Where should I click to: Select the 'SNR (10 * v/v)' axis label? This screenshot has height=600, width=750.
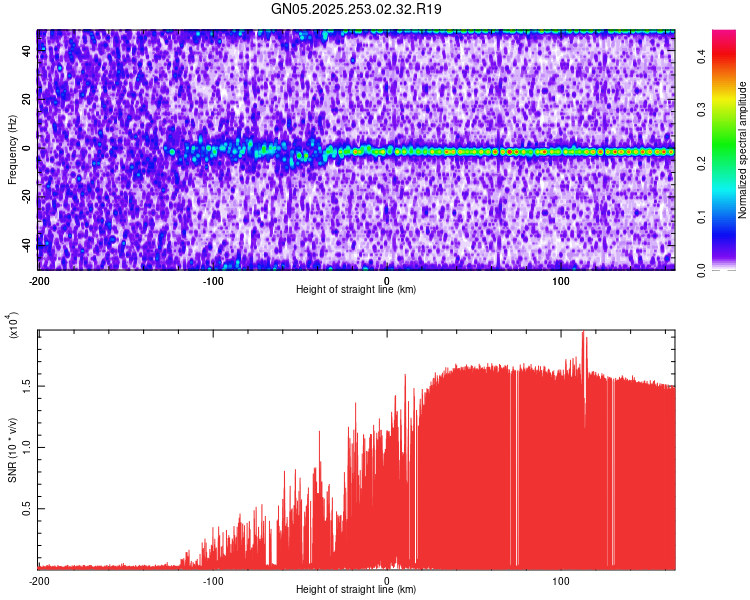pyautogui.click(x=12, y=450)
